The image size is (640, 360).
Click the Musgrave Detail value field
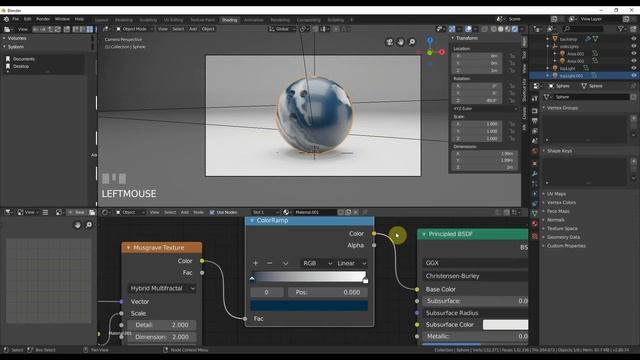(162, 325)
